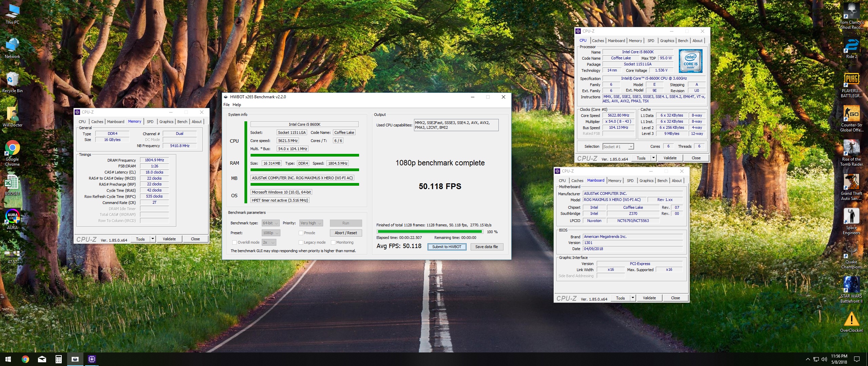
Task: Open the Mail app in taskbar
Action: point(42,359)
